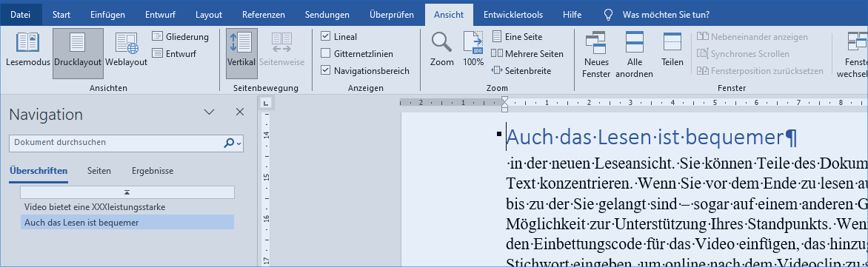Show Eine Seite zoom
This screenshot has height=267, width=868.
[518, 37]
